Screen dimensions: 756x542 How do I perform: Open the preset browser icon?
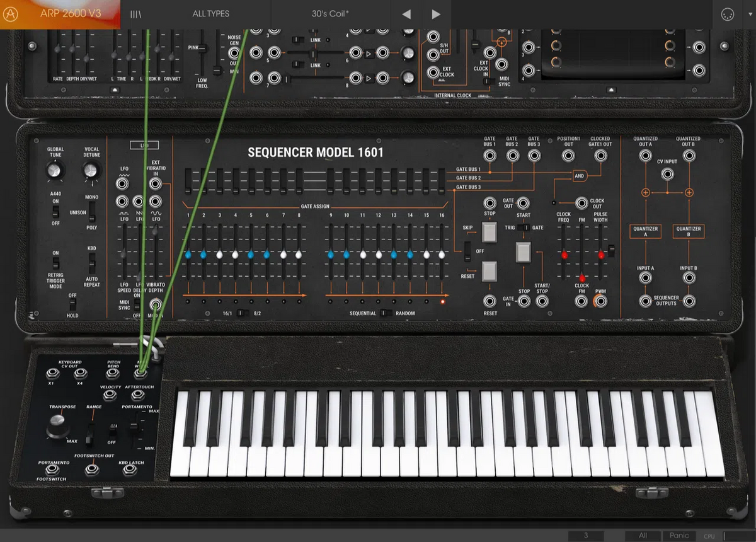135,13
